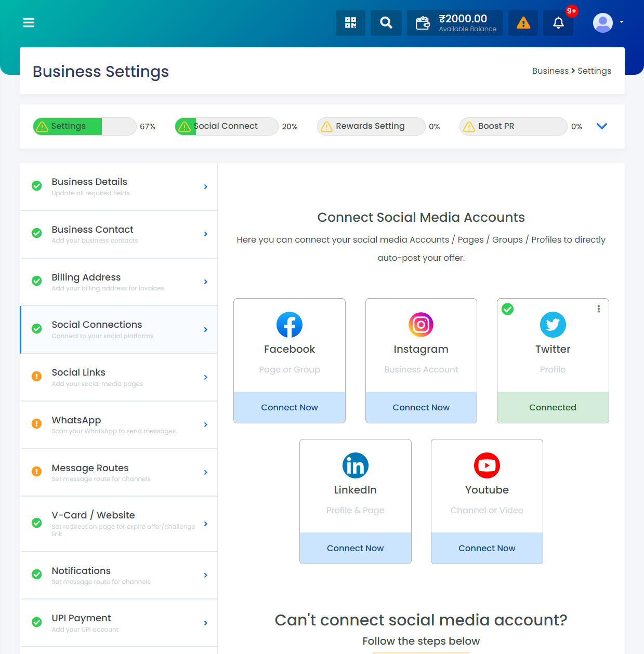Image resolution: width=644 pixels, height=654 pixels.
Task: Click the Twitter Connected button
Action: click(553, 407)
